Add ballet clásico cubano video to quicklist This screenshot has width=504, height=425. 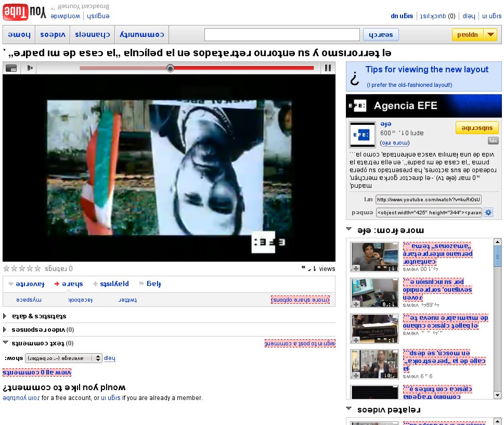click(356, 340)
